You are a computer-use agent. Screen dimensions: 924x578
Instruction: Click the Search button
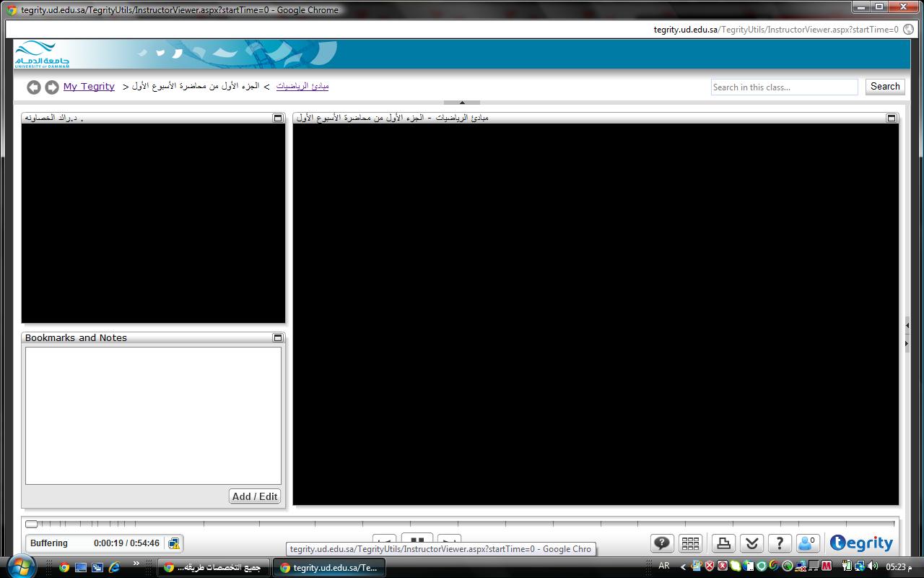click(885, 87)
